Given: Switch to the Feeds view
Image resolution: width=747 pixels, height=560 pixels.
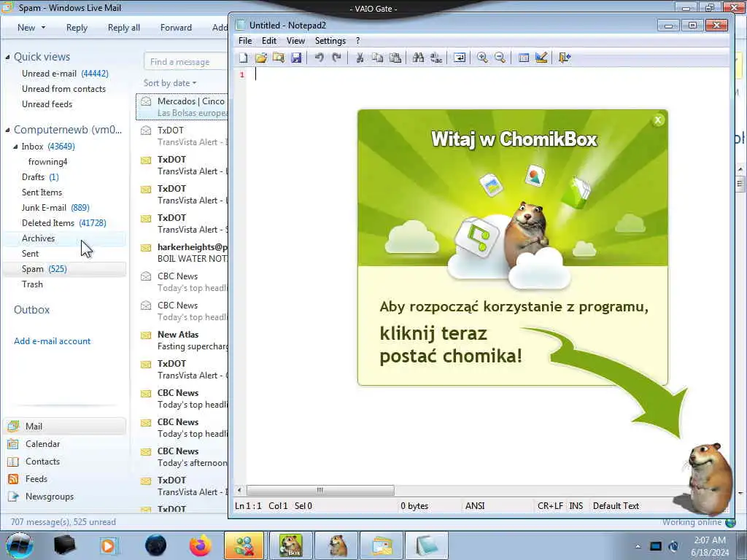Looking at the screenshot, I should pos(36,479).
